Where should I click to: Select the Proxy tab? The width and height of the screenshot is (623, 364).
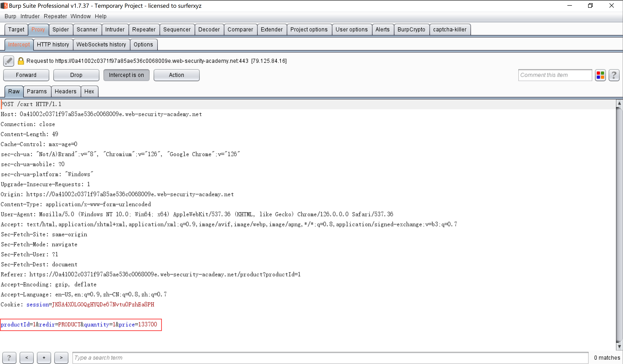coord(38,29)
